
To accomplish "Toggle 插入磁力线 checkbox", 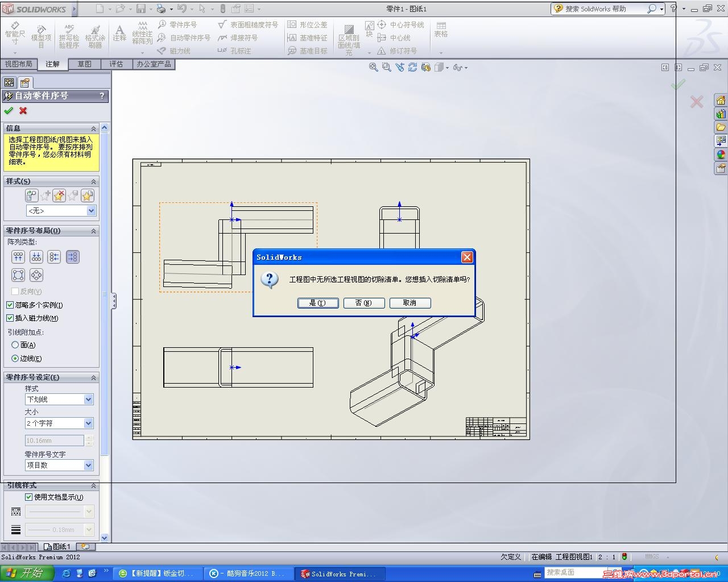I will point(10,318).
